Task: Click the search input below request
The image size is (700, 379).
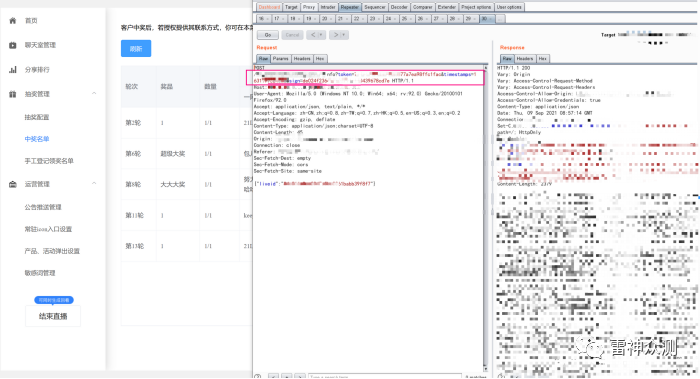Action: coord(385,376)
